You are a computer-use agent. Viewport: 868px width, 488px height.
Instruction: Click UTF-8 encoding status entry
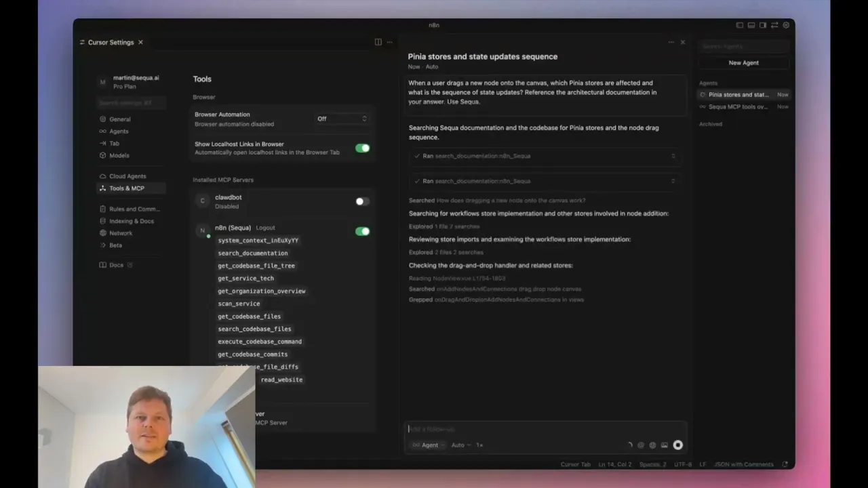click(x=683, y=465)
